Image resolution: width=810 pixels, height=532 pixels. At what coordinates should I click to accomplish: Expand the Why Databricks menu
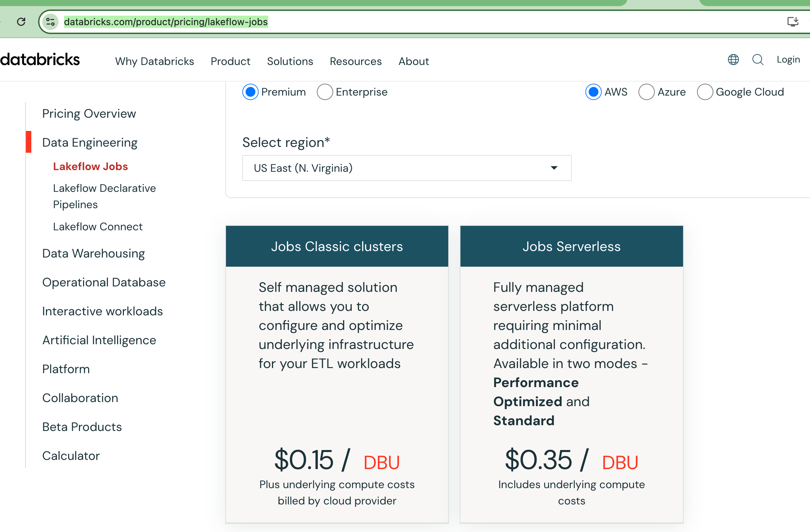[155, 61]
